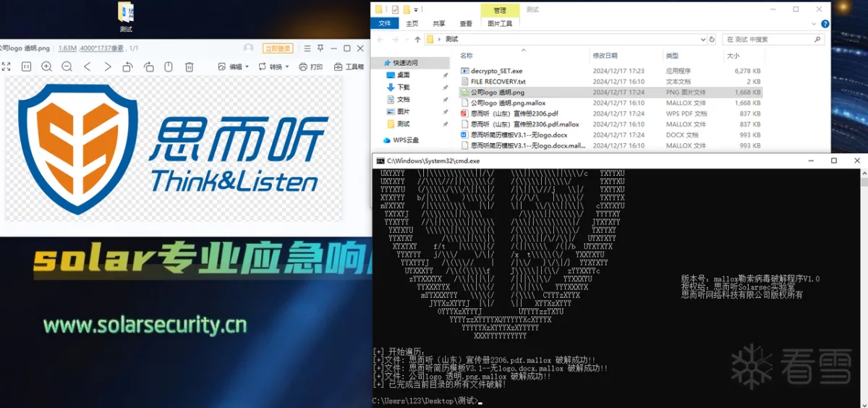Open Explorer help question mark icon
The image size is (868, 408).
[x=825, y=23]
